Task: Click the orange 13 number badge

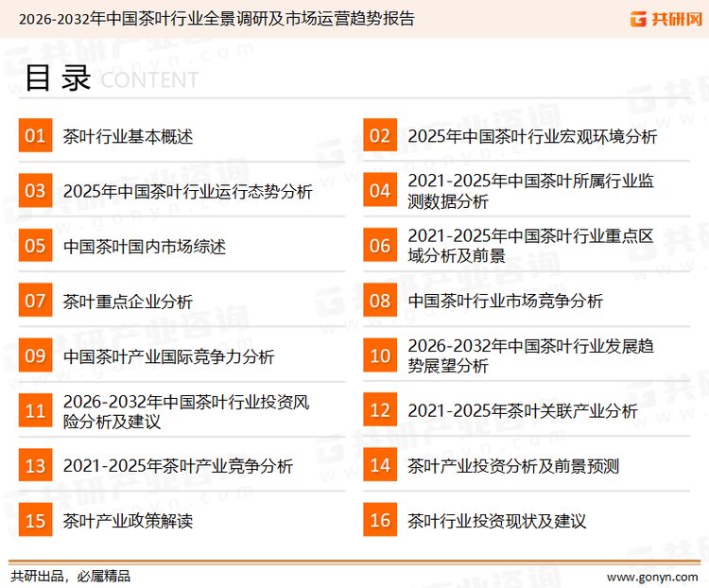Action: 35,465
